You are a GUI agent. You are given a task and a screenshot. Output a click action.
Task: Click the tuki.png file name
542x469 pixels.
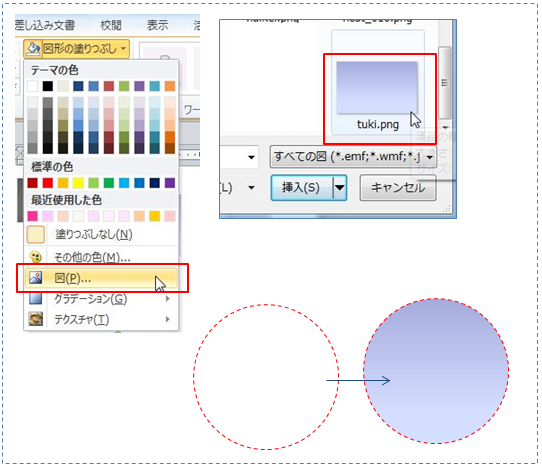pyautogui.click(x=378, y=124)
